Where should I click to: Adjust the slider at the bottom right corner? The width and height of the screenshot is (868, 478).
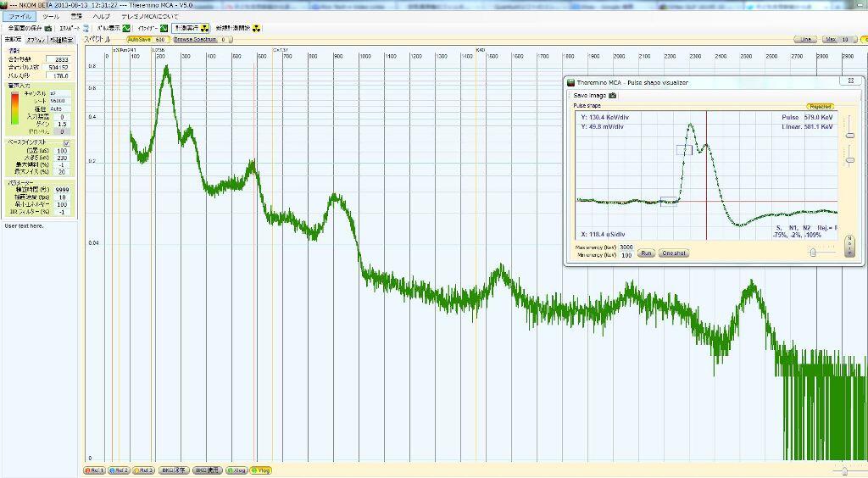847,471
